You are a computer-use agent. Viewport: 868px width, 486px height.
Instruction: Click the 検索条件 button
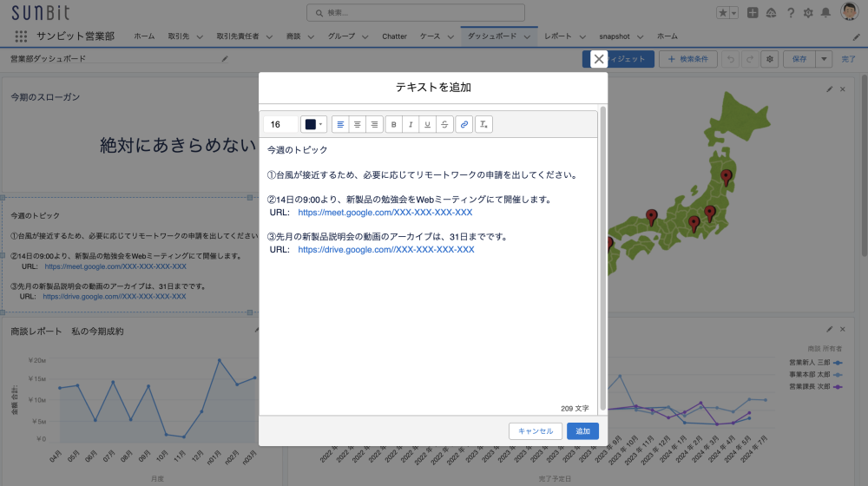(x=688, y=59)
